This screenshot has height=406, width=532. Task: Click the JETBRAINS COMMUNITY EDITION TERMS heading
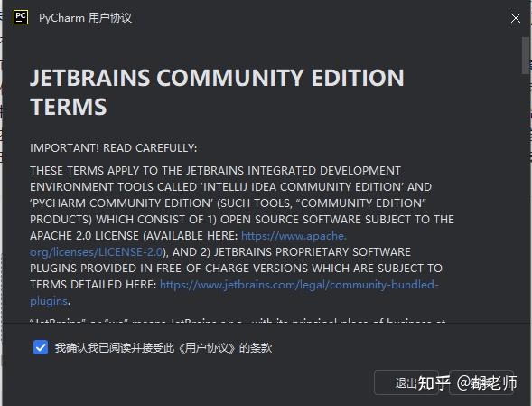[x=217, y=91]
